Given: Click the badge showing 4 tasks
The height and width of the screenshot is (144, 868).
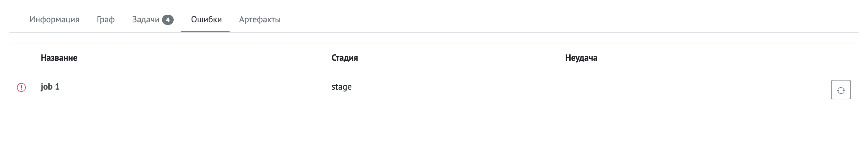Looking at the screenshot, I should click(167, 20).
